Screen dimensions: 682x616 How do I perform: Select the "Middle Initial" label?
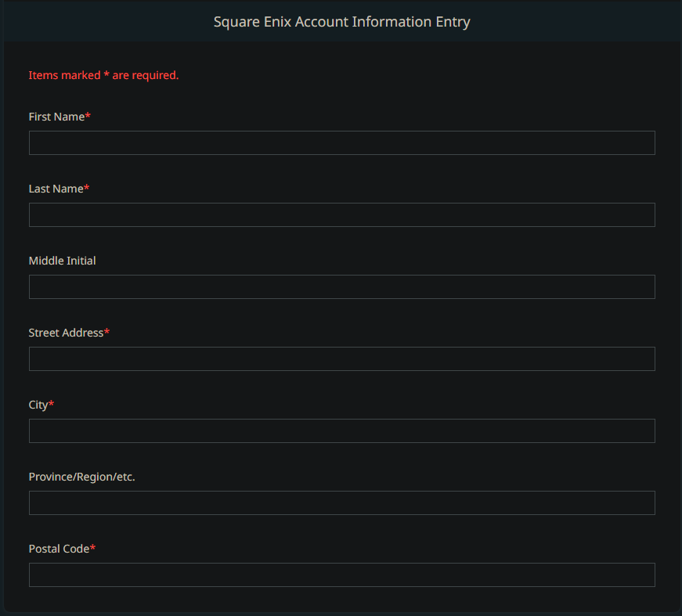pyautogui.click(x=62, y=261)
